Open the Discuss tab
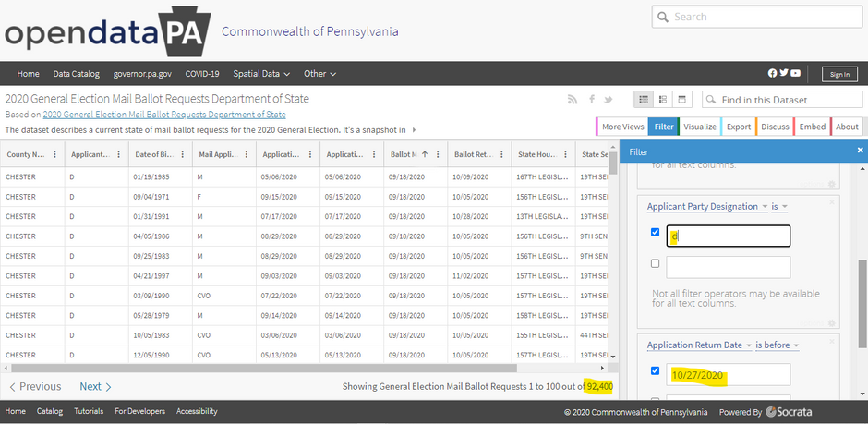 (x=775, y=127)
